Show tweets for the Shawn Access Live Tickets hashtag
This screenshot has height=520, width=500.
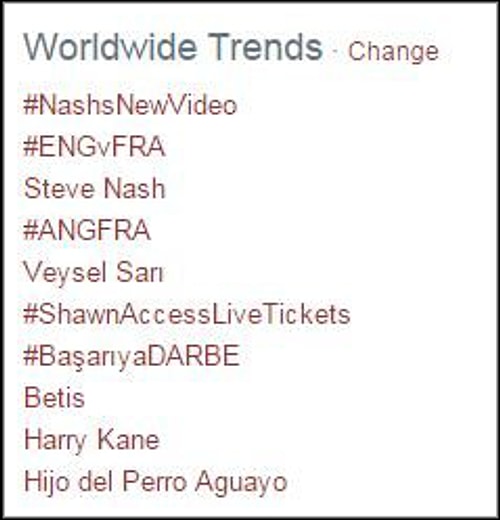point(187,314)
